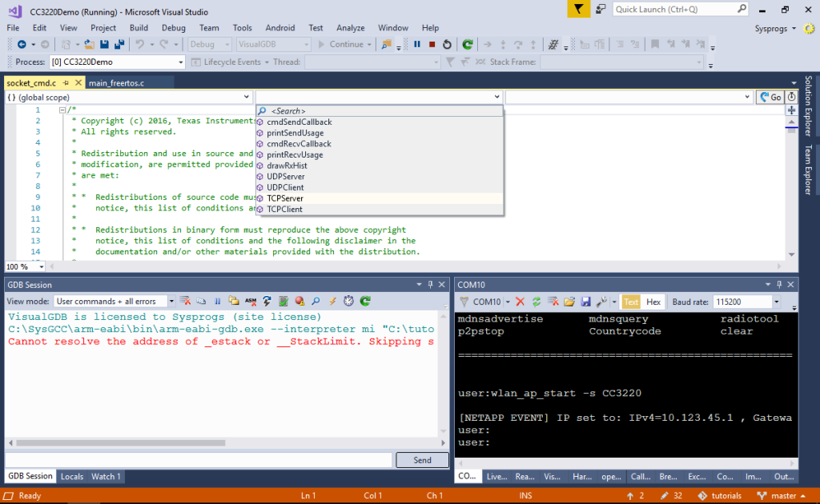Viewport: 820px width, 504px height.
Task: Open the View mode dropdown
Action: coord(171,301)
